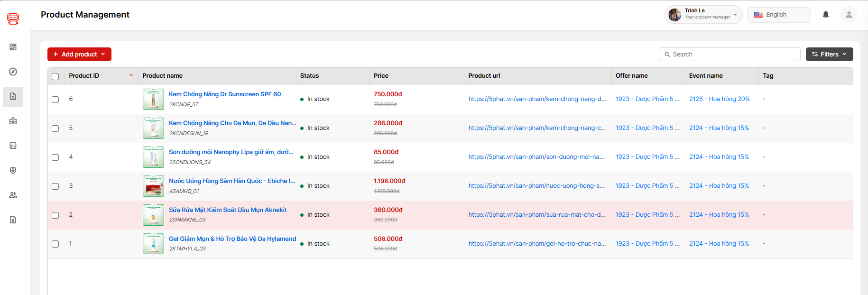Open Kem Chống Nắng Dr Sunscreen SPF 60 link
The height and width of the screenshot is (295, 868).
tap(225, 94)
